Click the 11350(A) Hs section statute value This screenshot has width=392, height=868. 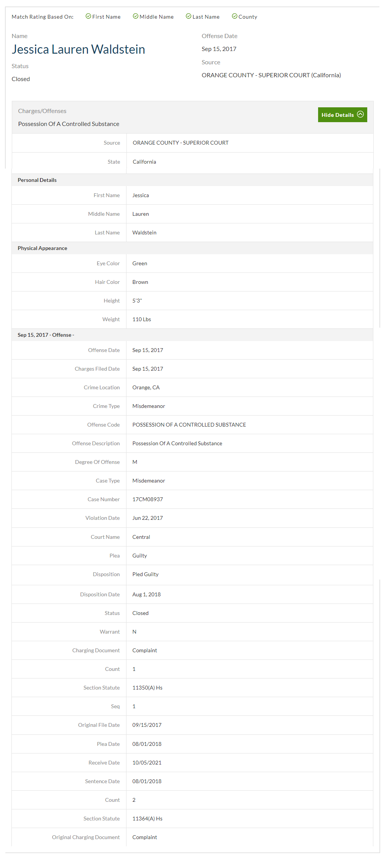pyautogui.click(x=147, y=688)
